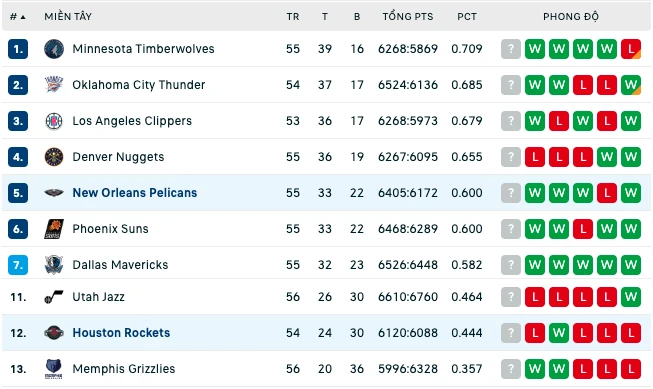Viewport: 653px width, 389px height.
Task: Click the Utah Jazz logo
Action: point(54,297)
